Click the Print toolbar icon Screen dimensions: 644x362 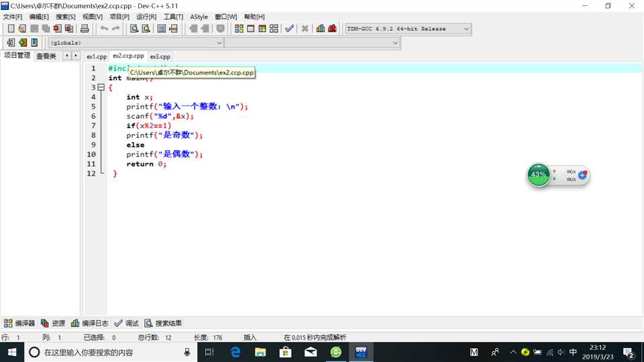pos(85,28)
